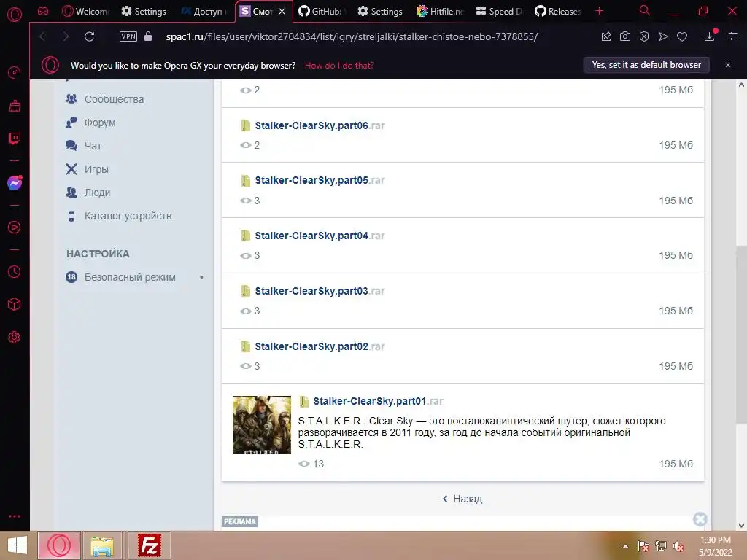
Task: Switch to the Доступ tab
Action: click(204, 12)
